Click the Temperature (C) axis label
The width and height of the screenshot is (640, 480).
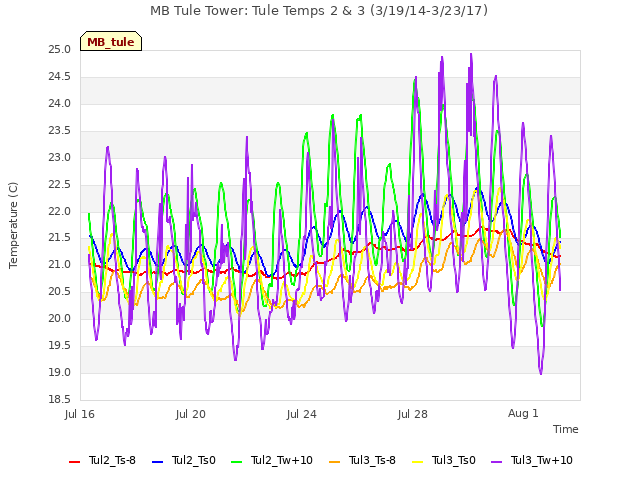[13, 225]
